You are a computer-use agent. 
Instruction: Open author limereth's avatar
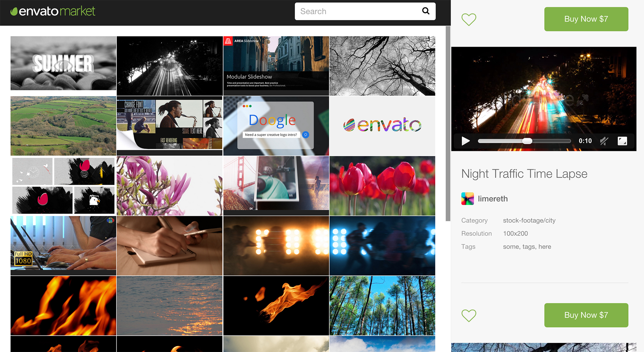pyautogui.click(x=468, y=199)
